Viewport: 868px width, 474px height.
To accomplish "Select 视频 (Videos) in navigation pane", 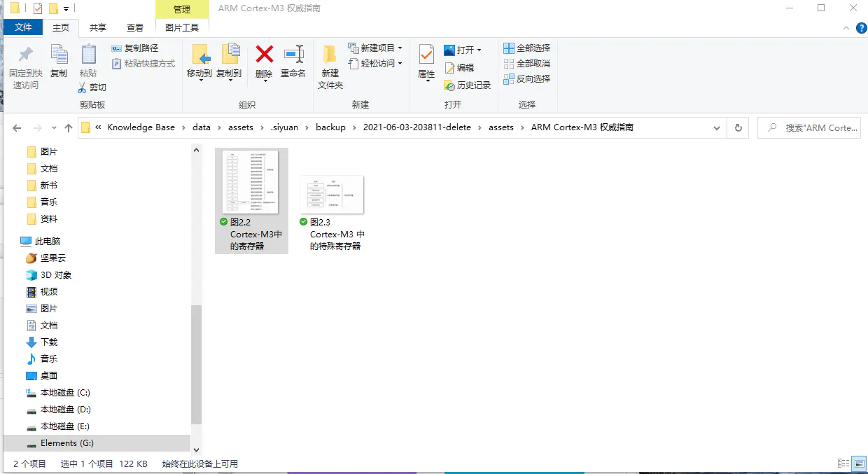I will pyautogui.click(x=41, y=291).
